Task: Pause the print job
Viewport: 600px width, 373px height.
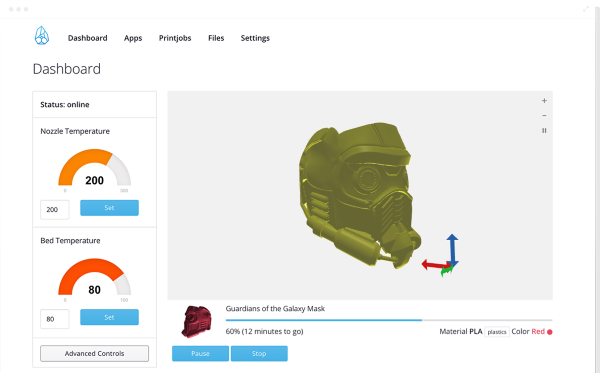Action: point(201,353)
